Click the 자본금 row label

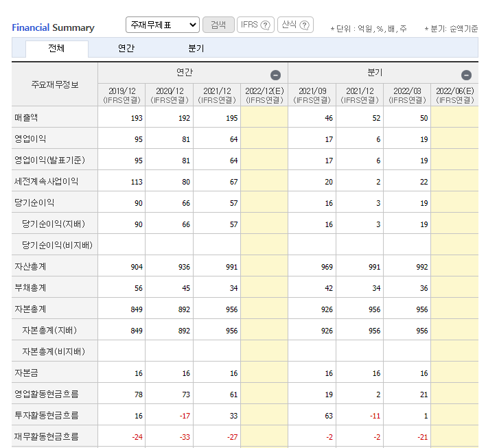point(26,373)
